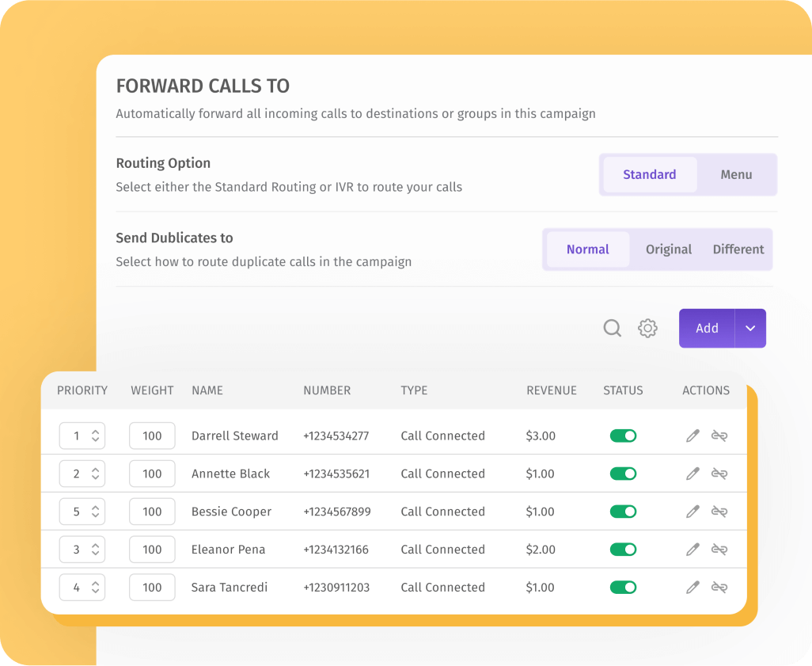Turn off Eleanor Pena status switch
Image resolution: width=812 pixels, height=666 pixels.
[x=623, y=550]
